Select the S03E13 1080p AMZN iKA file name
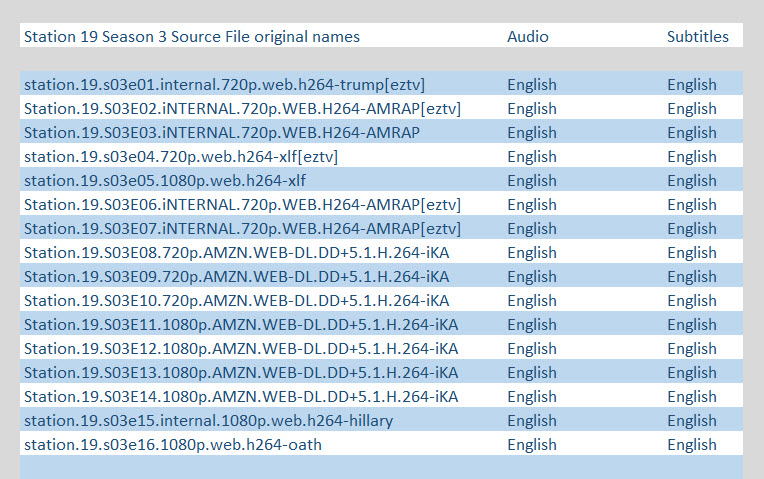This screenshot has width=764, height=479. pyautogui.click(x=241, y=372)
